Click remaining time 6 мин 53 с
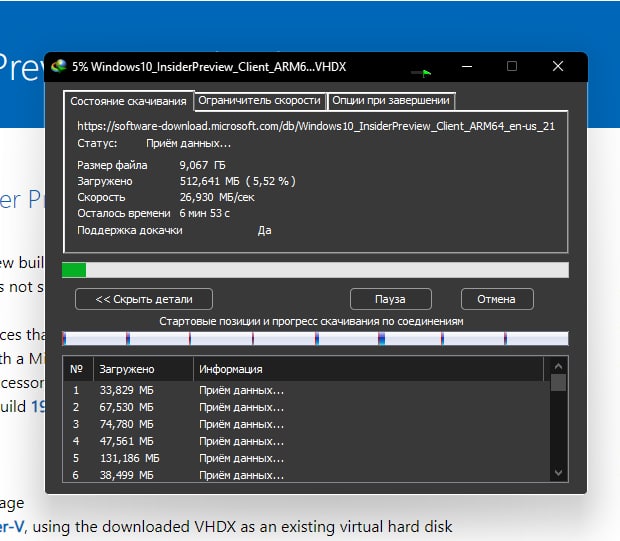This screenshot has height=541, width=620. click(x=204, y=213)
